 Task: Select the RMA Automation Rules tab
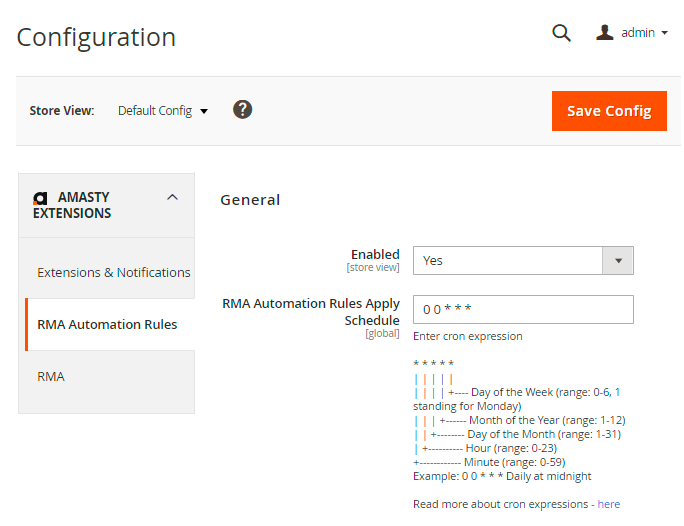(107, 324)
